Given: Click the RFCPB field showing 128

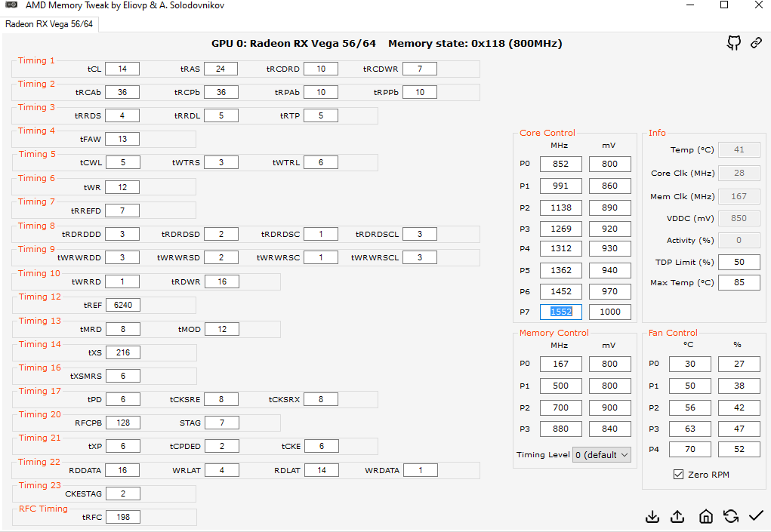Looking at the screenshot, I should (x=123, y=423).
